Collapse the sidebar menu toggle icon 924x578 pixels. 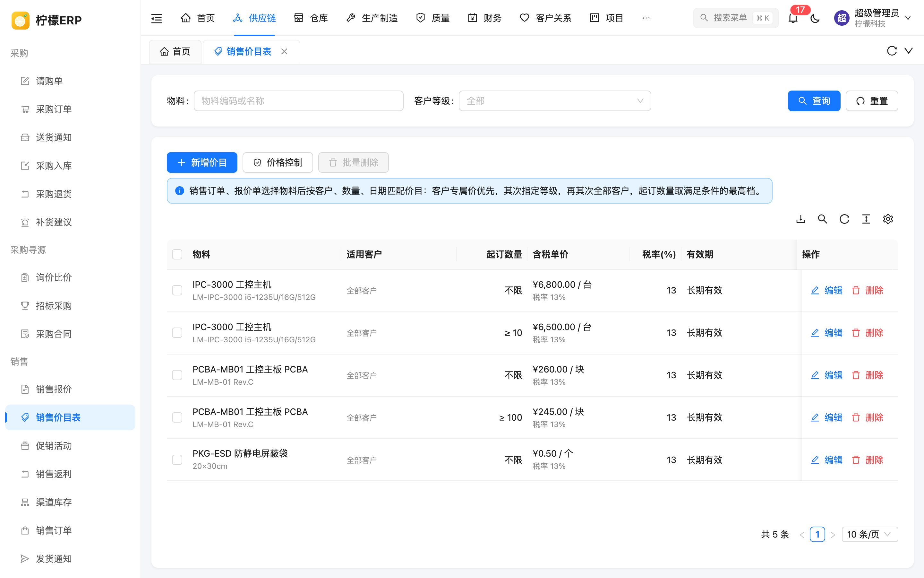pos(157,18)
